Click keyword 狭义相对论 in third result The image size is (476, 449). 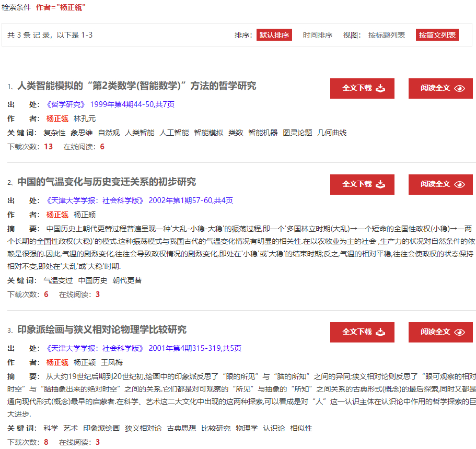[143, 428]
